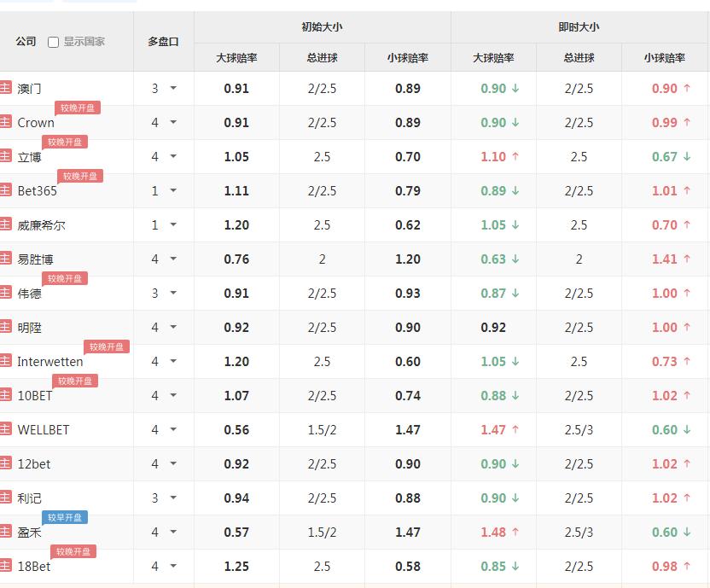Click the 较早开盘 blue tag on 盈禾
This screenshot has height=588, width=710.
point(65,517)
